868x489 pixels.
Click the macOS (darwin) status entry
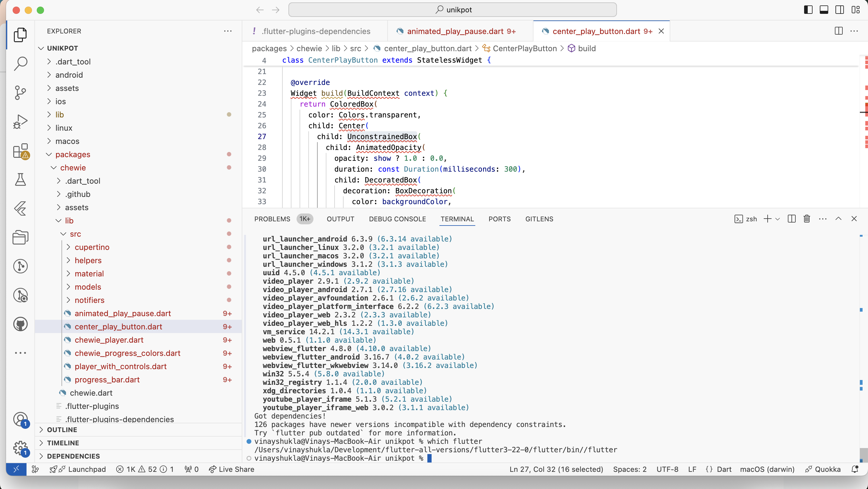coord(767,469)
